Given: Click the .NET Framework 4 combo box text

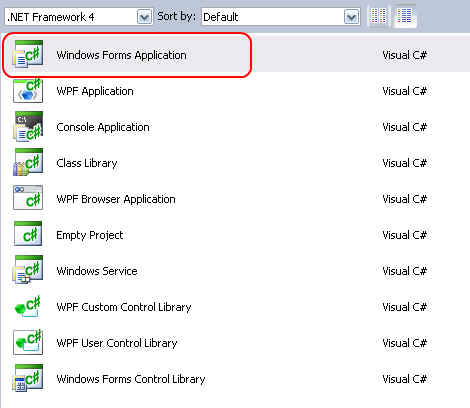Looking at the screenshot, I should [51, 17].
